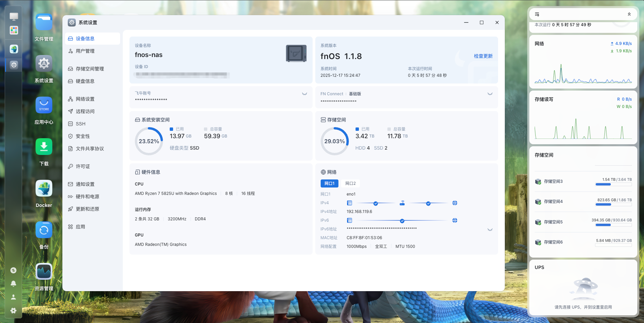The image size is (644, 323).
Task: Reveal the hidden 飞牛账号 value
Action: [x=304, y=94]
